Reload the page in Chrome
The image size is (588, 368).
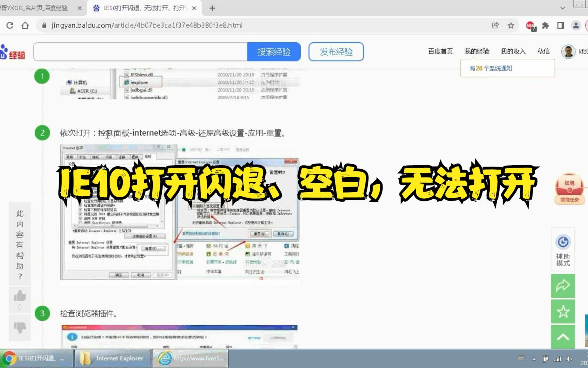pos(10,25)
